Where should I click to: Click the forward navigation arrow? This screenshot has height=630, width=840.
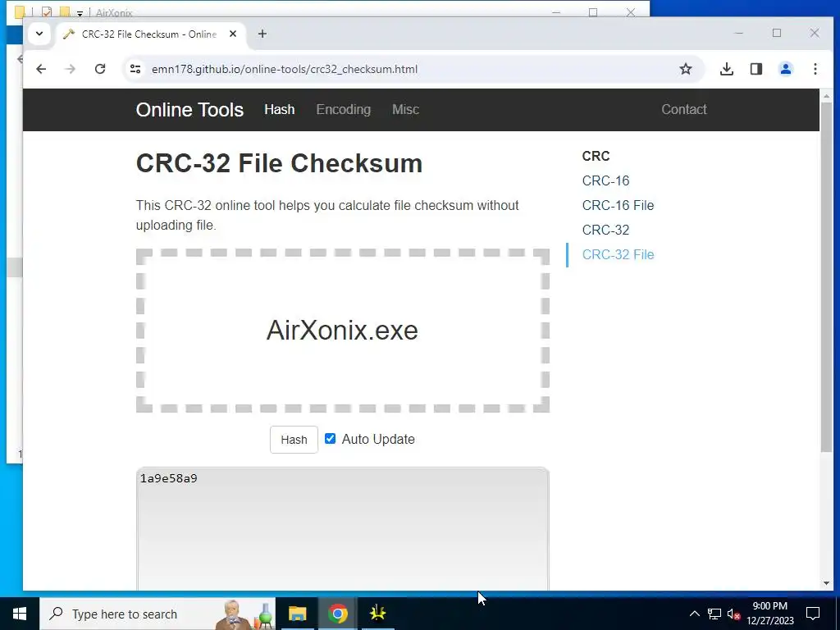tap(71, 69)
